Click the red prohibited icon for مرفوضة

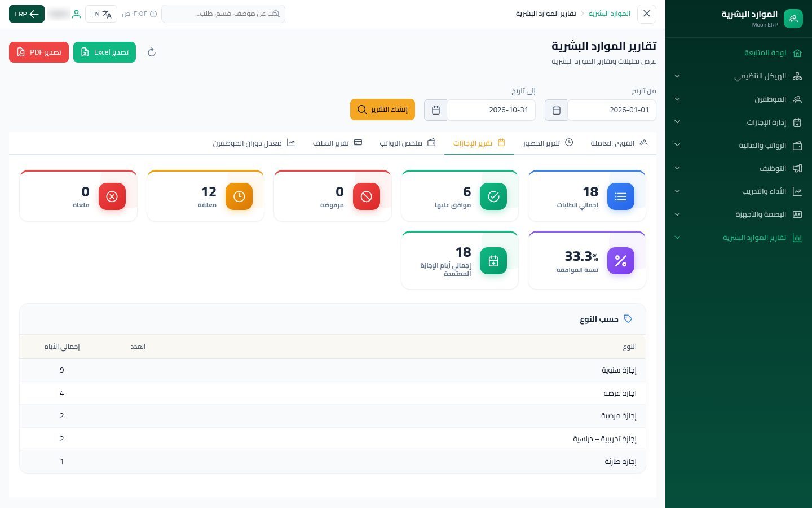(367, 196)
